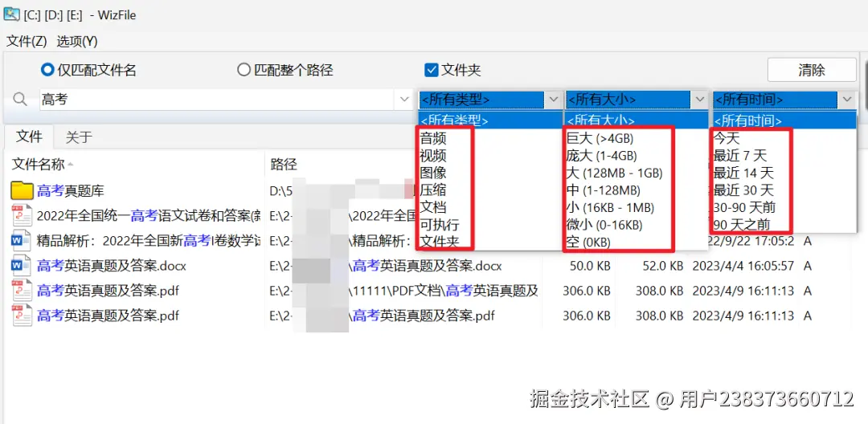
Task: Select 精品解析：2022年全国新高考 file name
Action: pyautogui.click(x=149, y=241)
